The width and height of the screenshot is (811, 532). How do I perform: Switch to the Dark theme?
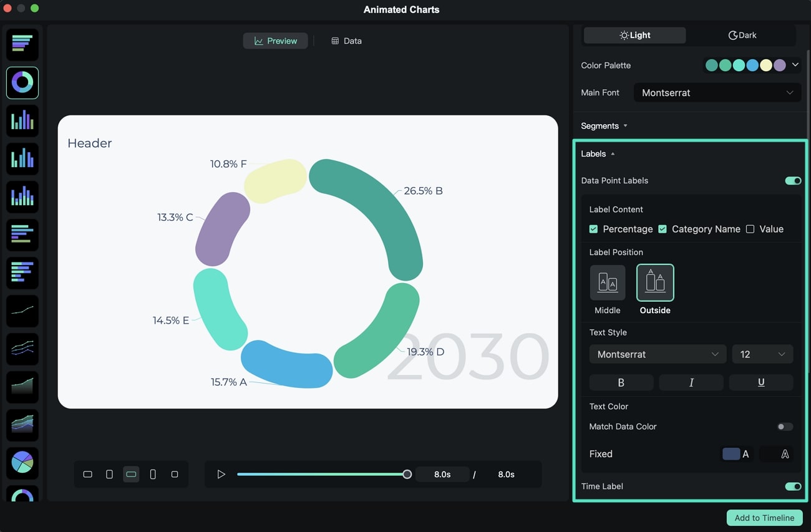(742, 35)
